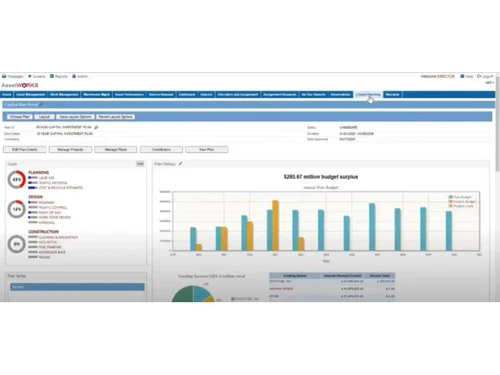
Task: Click State Fuel Tax pie legend swatch
Action: (233, 299)
